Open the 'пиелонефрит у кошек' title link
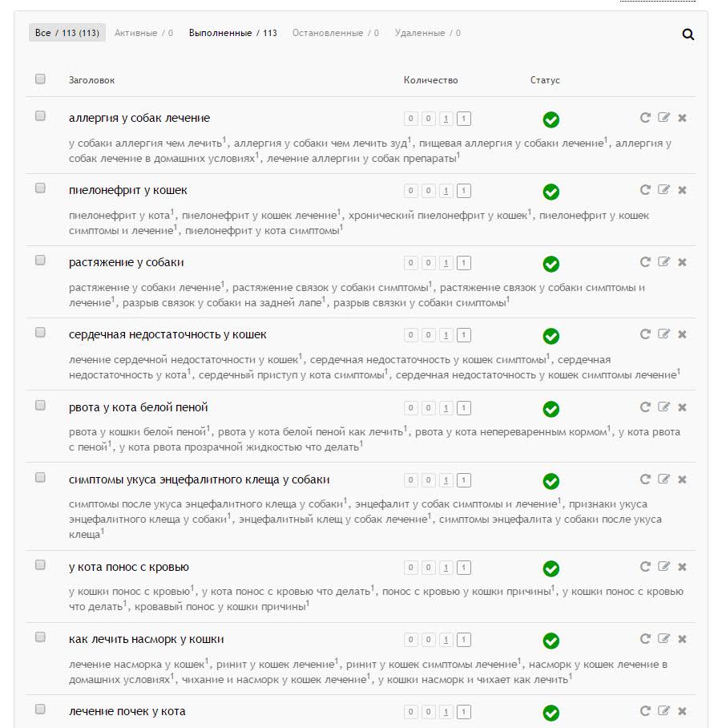This screenshot has width=718, height=728. 128,190
